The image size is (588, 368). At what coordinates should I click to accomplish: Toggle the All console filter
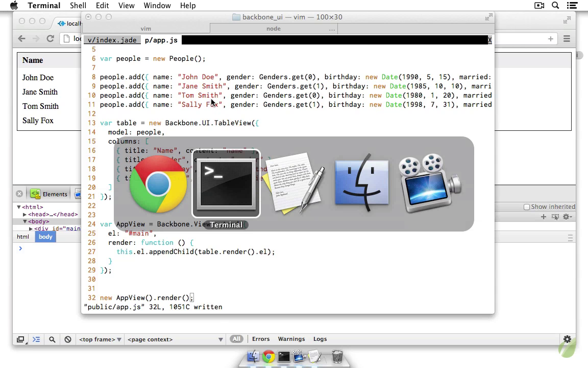click(236, 339)
